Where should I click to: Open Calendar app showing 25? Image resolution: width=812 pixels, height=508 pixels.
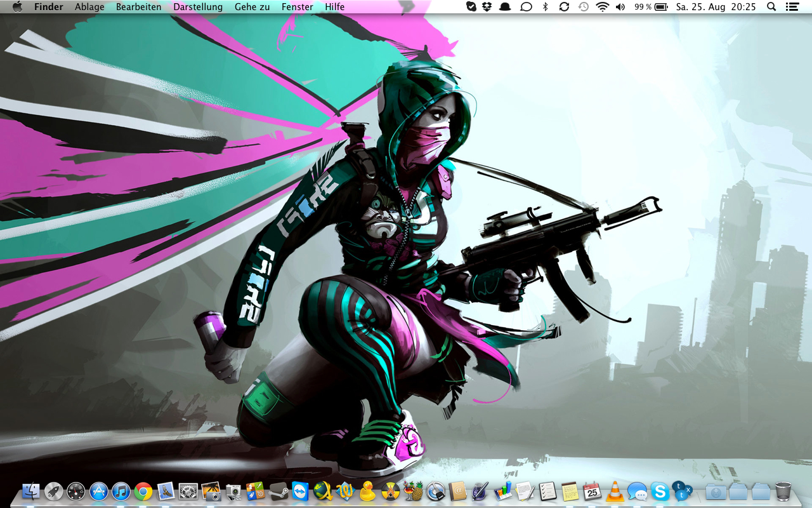click(x=592, y=491)
